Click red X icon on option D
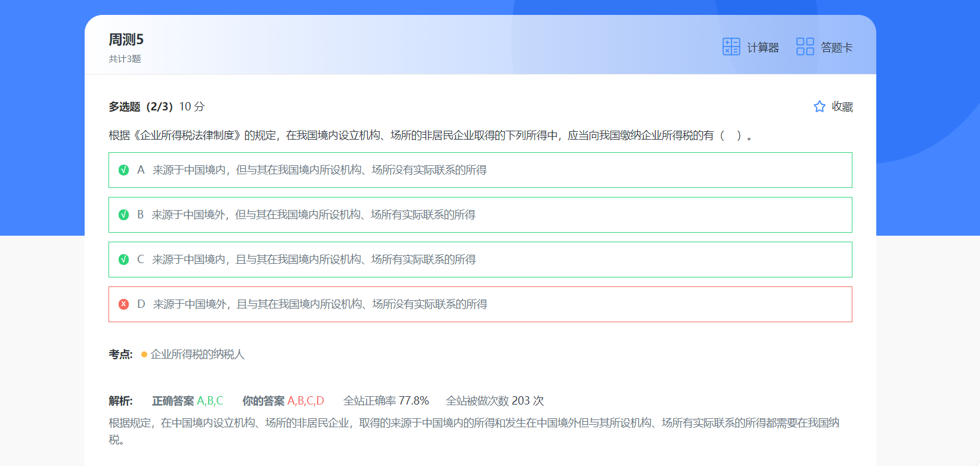This screenshot has width=980, height=466. tap(124, 304)
